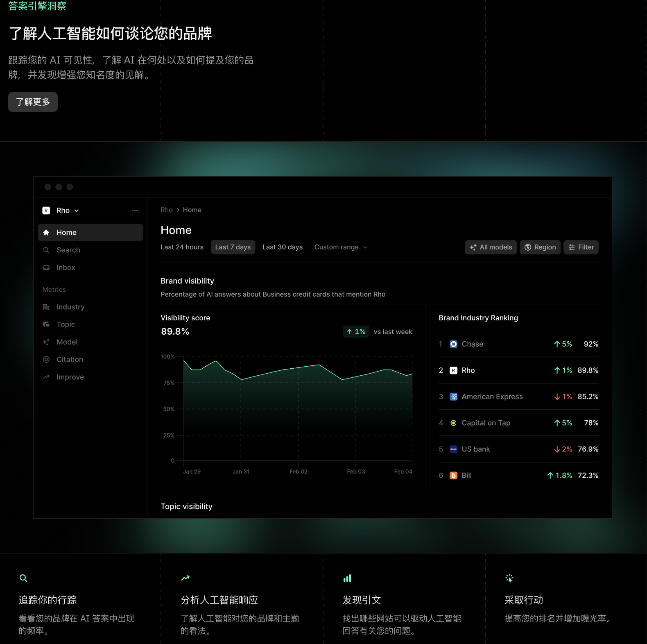Click the 发现引文 heading
The width and height of the screenshot is (647, 644).
coord(362,600)
